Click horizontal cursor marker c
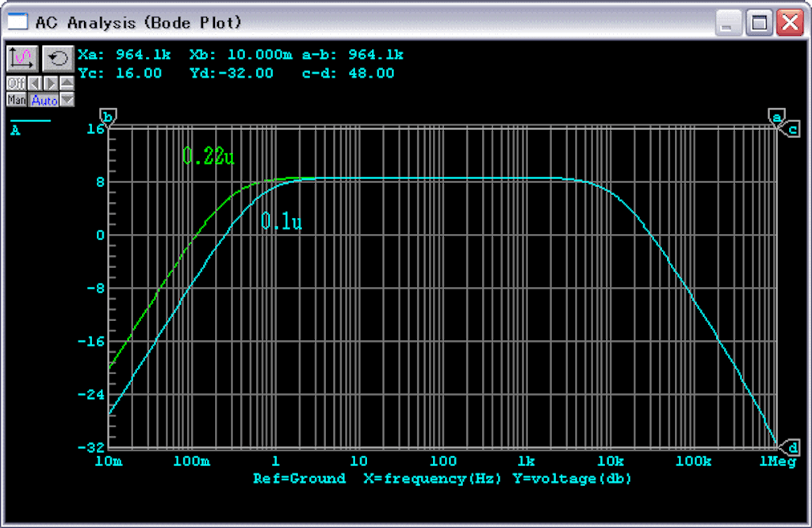The image size is (812, 528). pos(791,129)
